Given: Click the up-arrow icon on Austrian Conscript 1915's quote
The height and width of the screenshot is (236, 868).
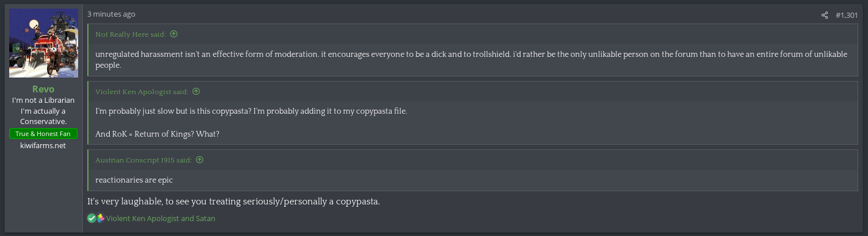Looking at the screenshot, I should (199, 160).
